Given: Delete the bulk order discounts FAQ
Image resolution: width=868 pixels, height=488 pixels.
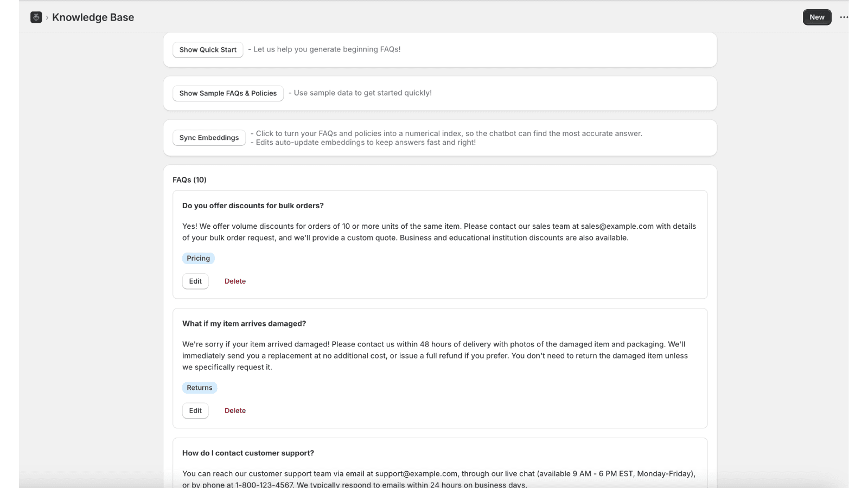Looking at the screenshot, I should coord(235,281).
